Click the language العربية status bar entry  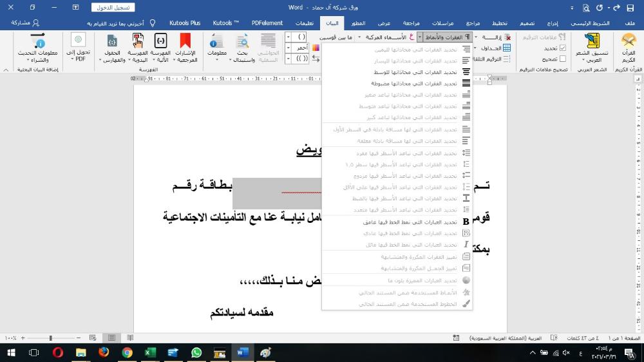505,338
